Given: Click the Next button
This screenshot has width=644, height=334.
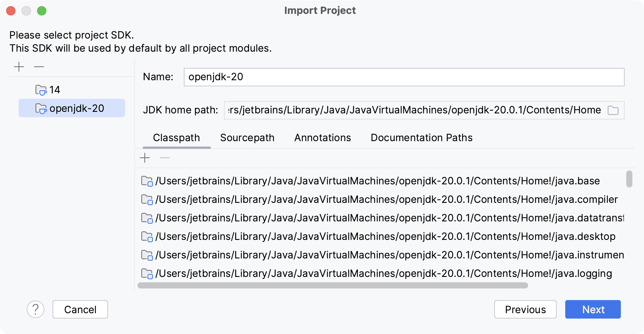Looking at the screenshot, I should [593, 309].
